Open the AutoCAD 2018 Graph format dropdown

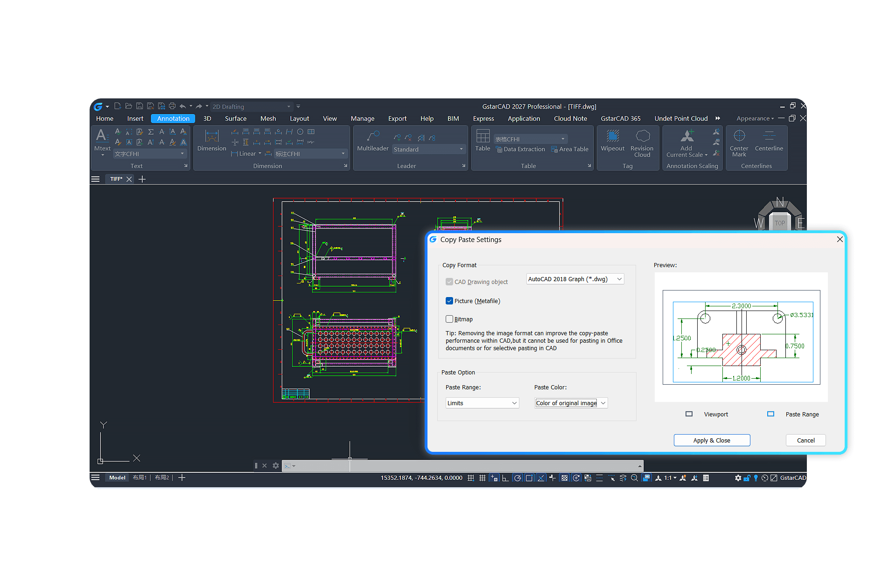(x=575, y=279)
